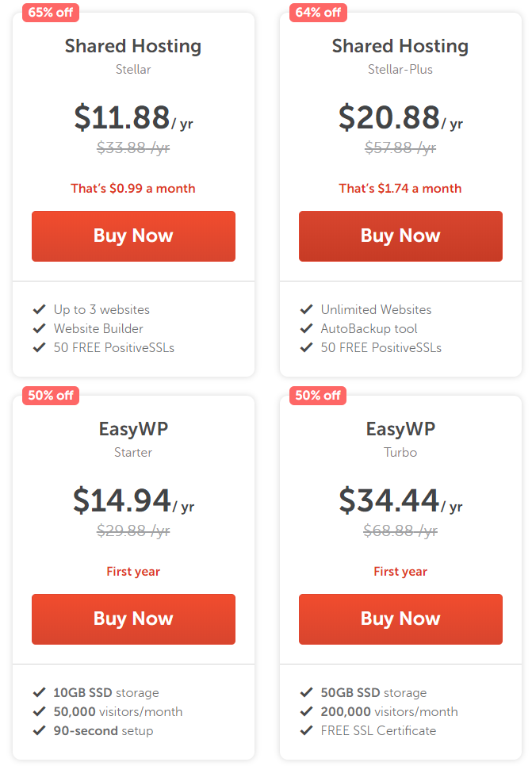Click the Website Builder feature text
The width and height of the screenshot is (532, 766).
98,329
